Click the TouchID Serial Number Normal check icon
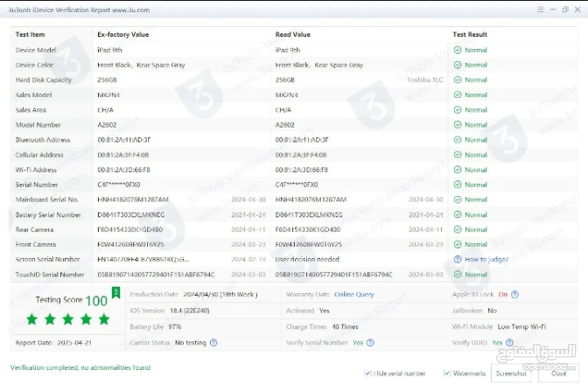The width and height of the screenshot is (588, 384). click(x=457, y=275)
